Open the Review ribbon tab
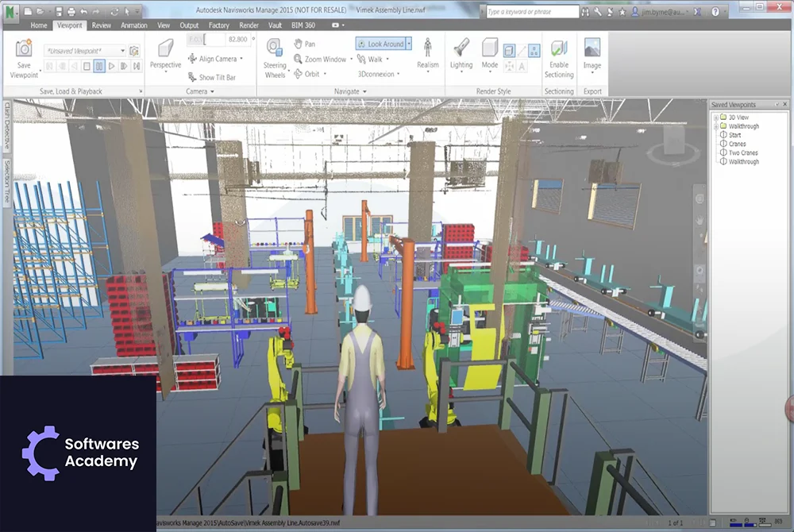The width and height of the screenshot is (794, 532). [x=102, y=25]
